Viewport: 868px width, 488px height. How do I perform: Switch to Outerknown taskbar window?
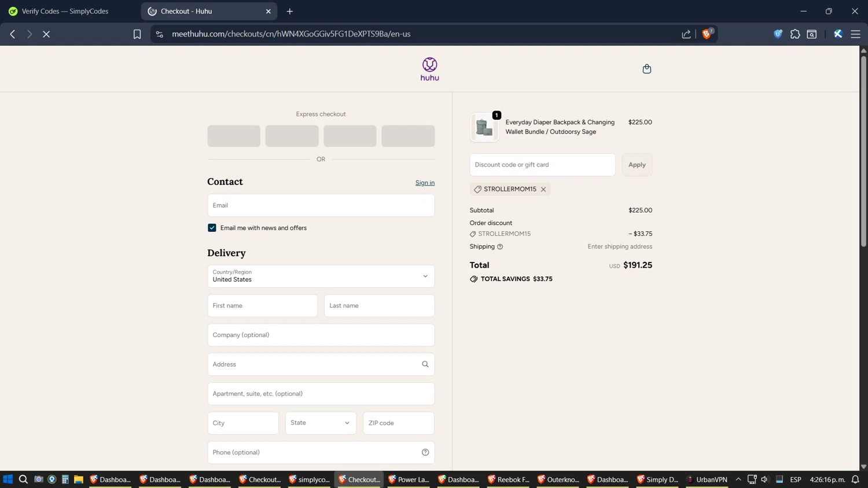[x=558, y=479]
